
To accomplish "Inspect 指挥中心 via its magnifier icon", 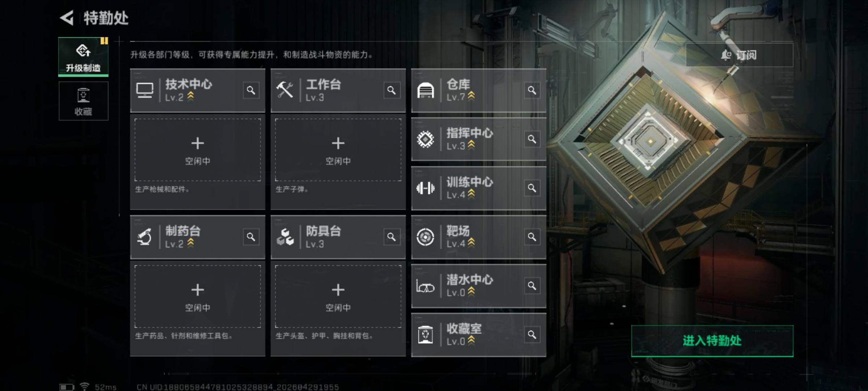I will (532, 139).
